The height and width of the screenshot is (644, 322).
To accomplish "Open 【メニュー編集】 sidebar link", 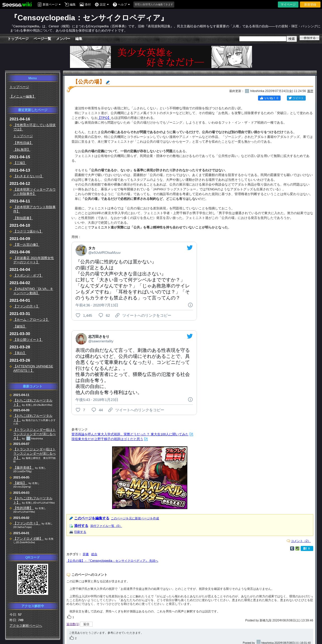I will (23, 96).
